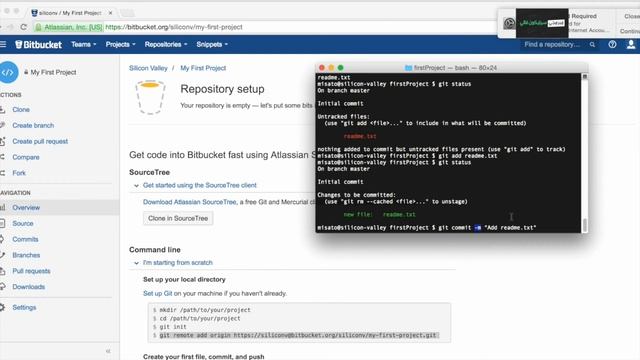Select the siliconv / My First Project tab
This screenshot has height=360, width=640.
click(x=69, y=13)
